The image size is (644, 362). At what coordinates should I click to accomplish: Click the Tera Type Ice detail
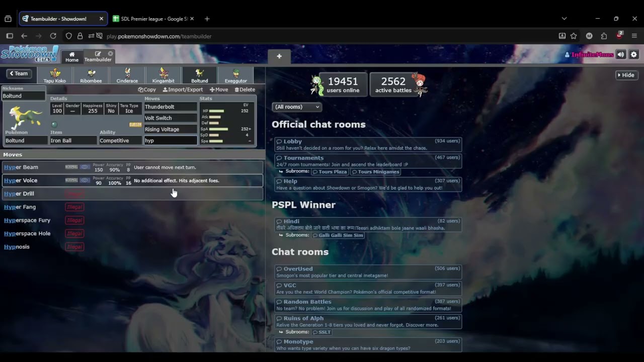click(129, 109)
